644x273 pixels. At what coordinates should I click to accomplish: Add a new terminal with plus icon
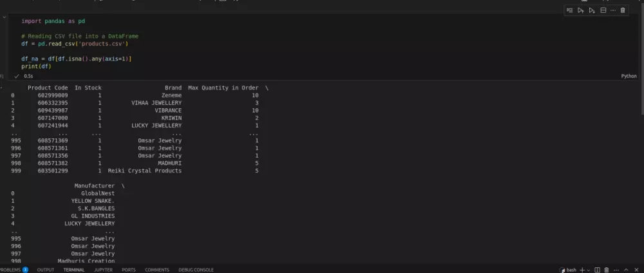[582, 270]
